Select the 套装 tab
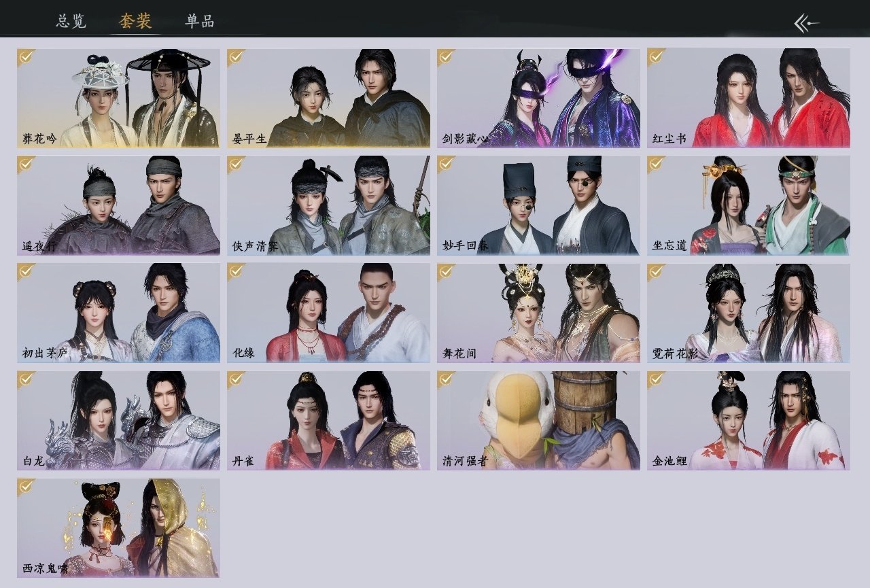Viewport: 870px width, 588px height. pos(135,21)
